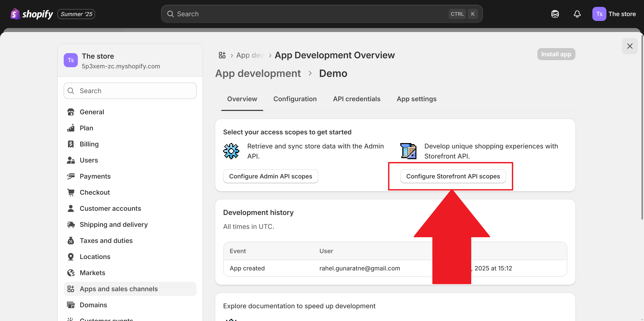Open Billing from the sidebar
644x321 pixels.
(89, 144)
